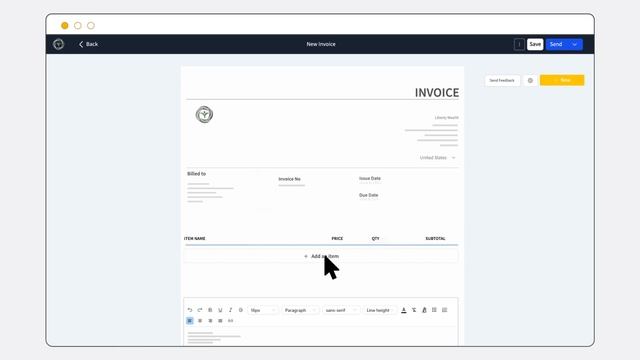Click the app logo in header
This screenshot has height=360, width=640.
58,44
